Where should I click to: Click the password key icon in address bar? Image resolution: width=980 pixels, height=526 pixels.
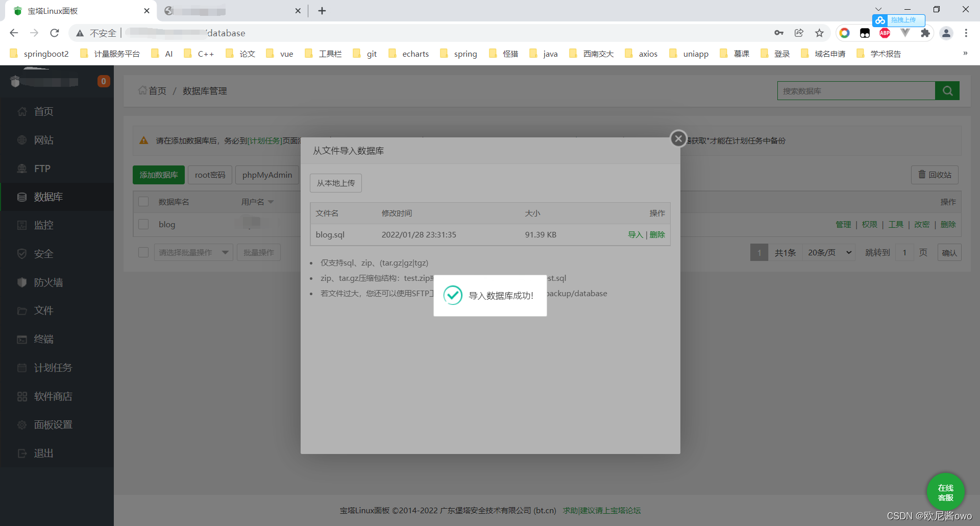click(x=778, y=33)
